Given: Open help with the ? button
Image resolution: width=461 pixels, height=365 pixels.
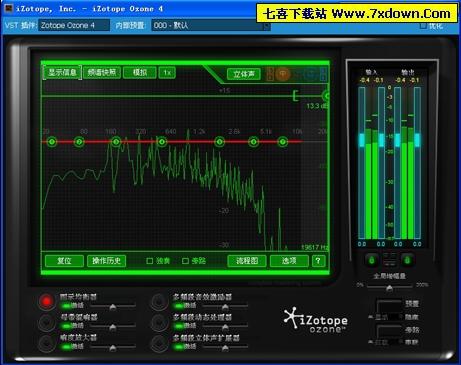Looking at the screenshot, I should pyautogui.click(x=318, y=261).
